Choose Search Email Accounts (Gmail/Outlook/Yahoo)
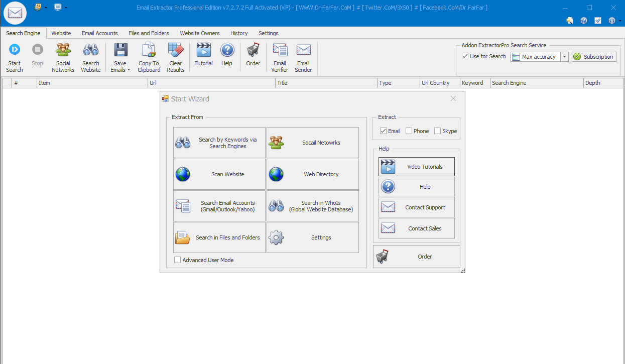Image resolution: width=625 pixels, height=364 pixels. tap(219, 206)
